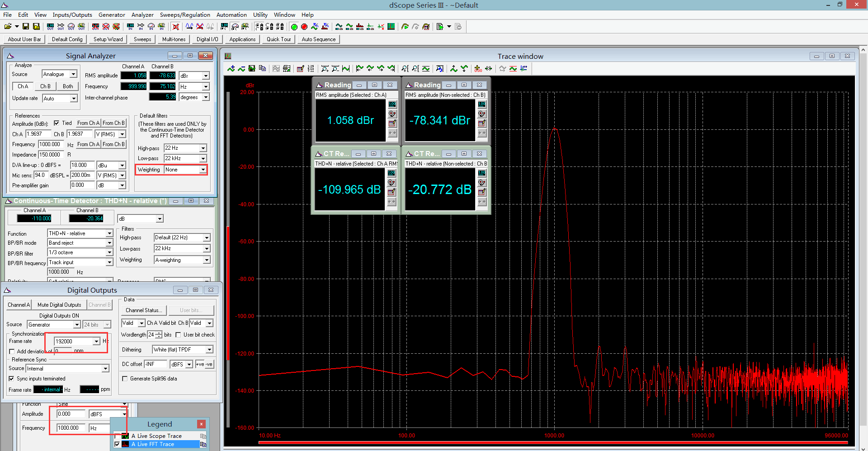
Task: Click the Live FFT Trace page icon in Legend
Action: point(203,444)
